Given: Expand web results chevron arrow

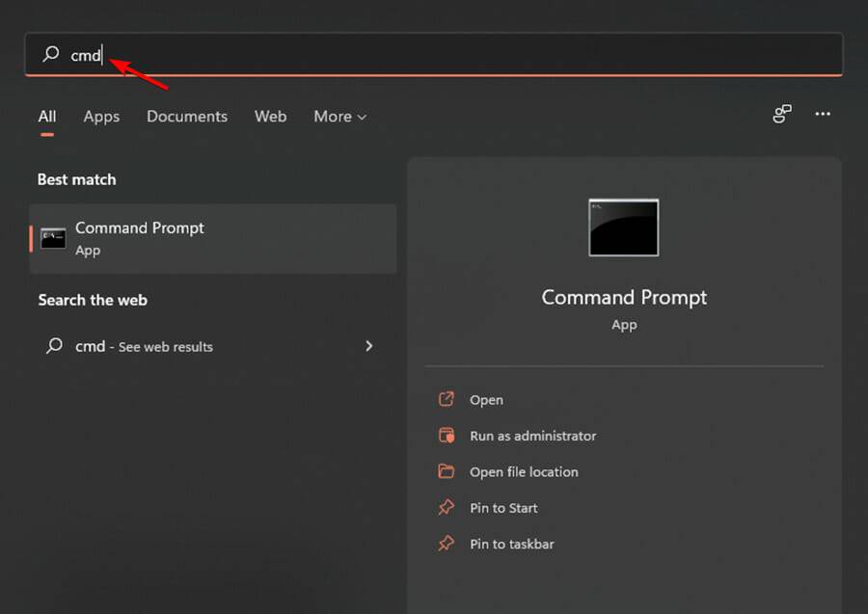Looking at the screenshot, I should [369, 346].
